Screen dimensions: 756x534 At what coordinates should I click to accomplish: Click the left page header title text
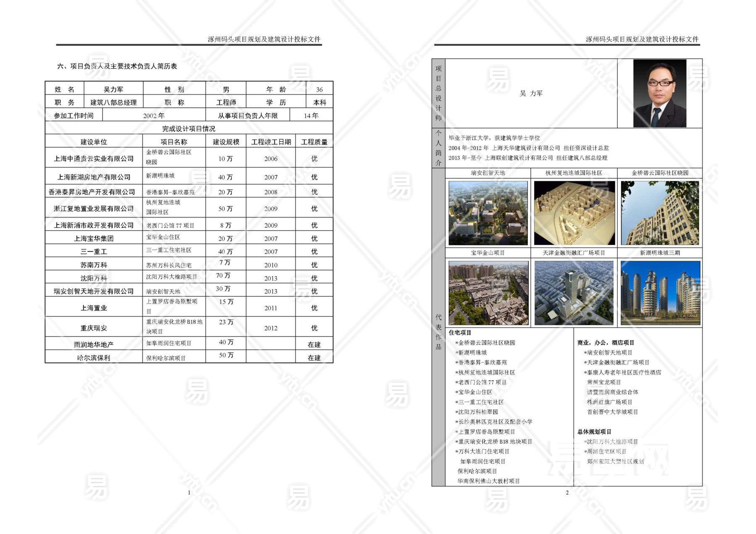[x=264, y=39]
